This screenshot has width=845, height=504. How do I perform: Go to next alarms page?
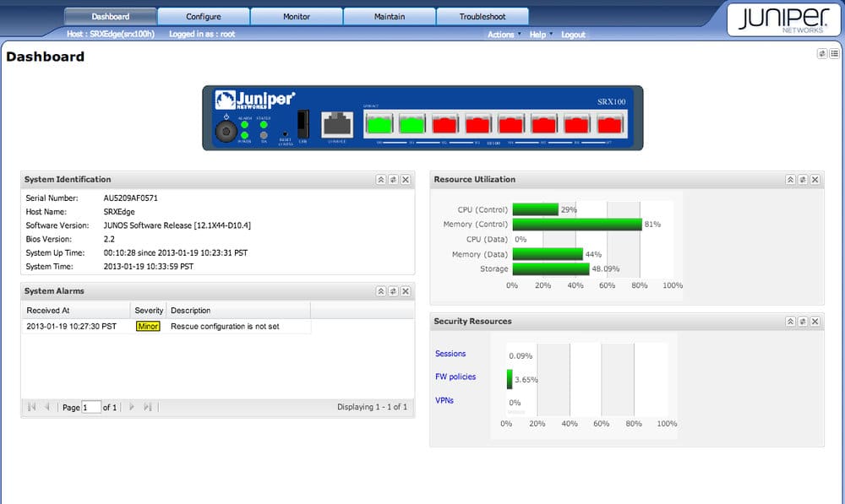[132, 407]
